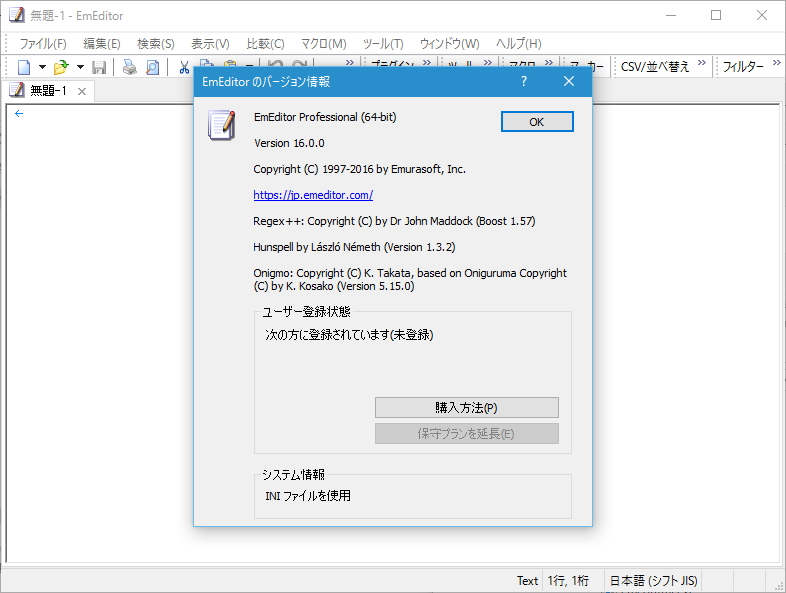Click the Version 16.0.0 text
The width and height of the screenshot is (786, 593).
(x=289, y=143)
